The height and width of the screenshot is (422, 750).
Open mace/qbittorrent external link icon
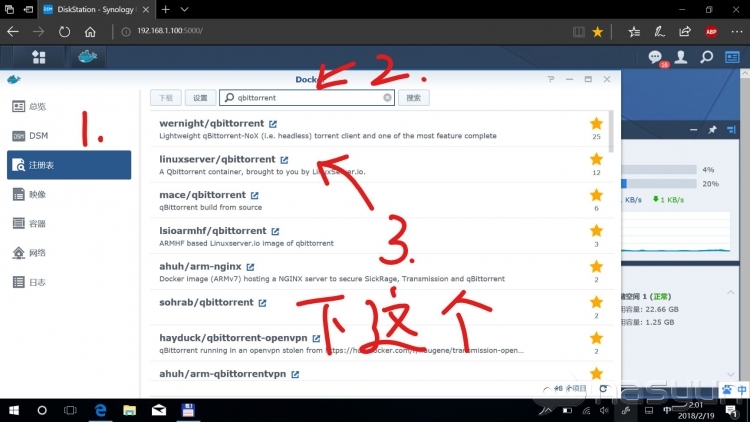click(x=254, y=195)
